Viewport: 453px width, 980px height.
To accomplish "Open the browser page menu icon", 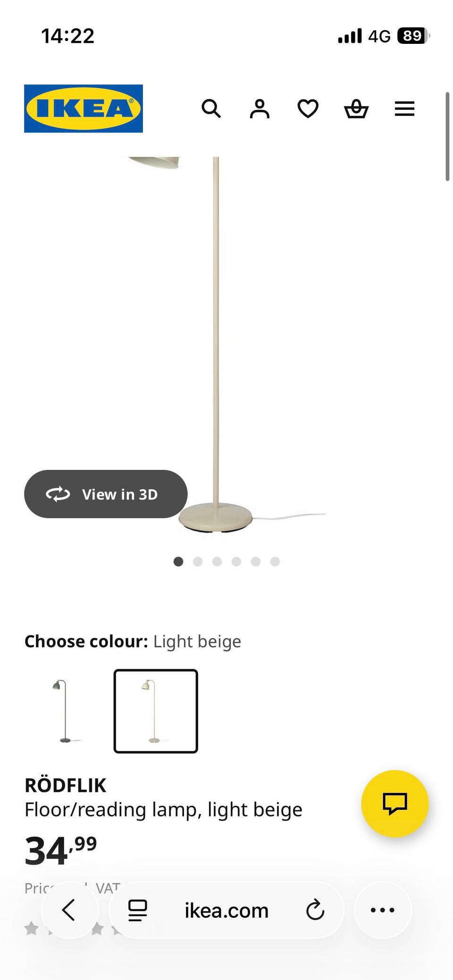I will tap(138, 910).
